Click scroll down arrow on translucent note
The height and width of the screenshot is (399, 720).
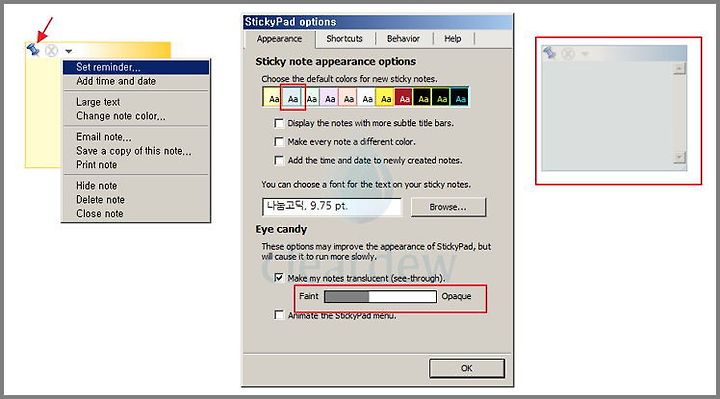(x=679, y=157)
